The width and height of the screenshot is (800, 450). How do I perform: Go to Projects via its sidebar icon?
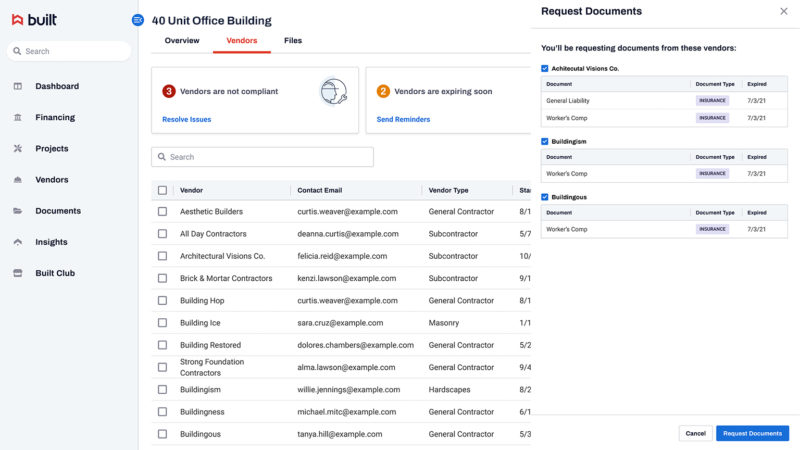click(18, 148)
